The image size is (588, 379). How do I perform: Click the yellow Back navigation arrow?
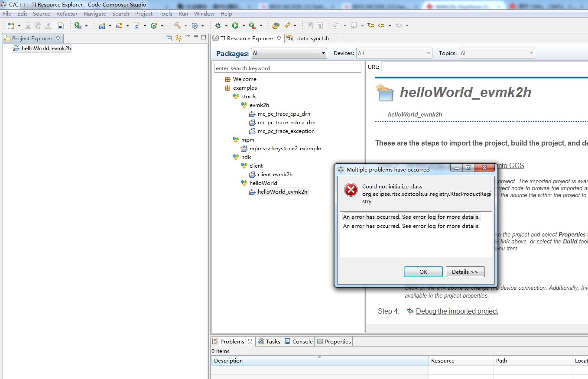tap(381, 26)
